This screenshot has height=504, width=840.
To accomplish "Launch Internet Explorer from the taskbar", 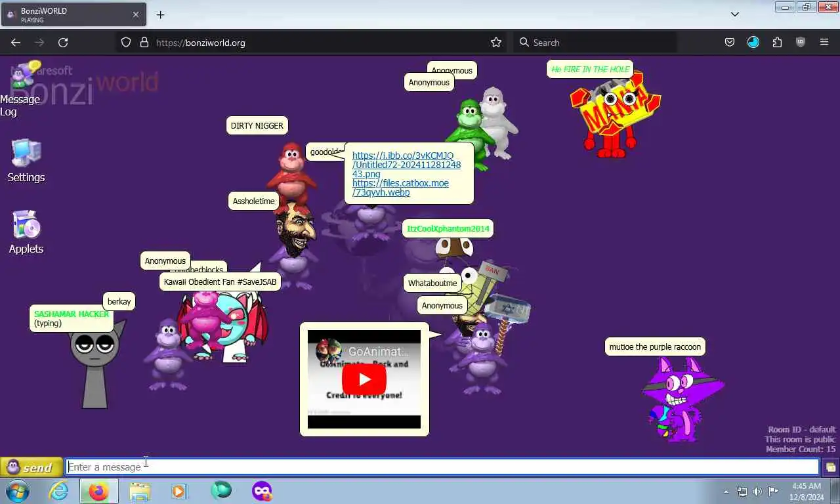I will pyautogui.click(x=58, y=491).
